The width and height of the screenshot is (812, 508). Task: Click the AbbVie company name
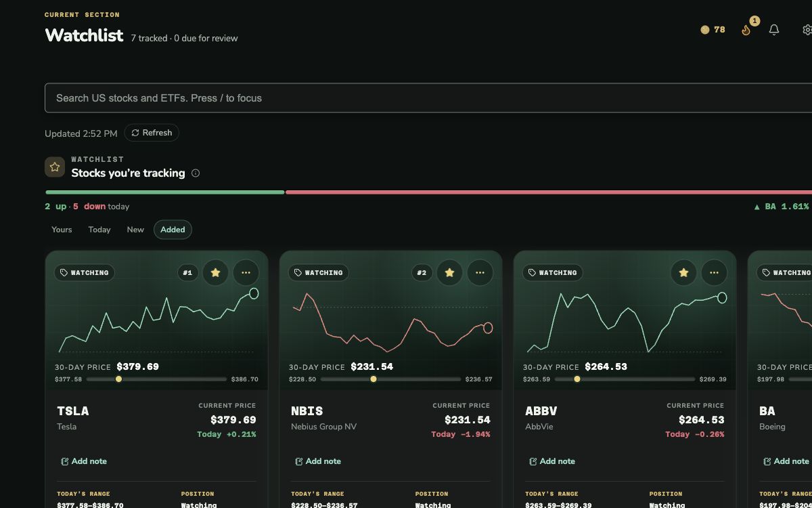point(538,427)
